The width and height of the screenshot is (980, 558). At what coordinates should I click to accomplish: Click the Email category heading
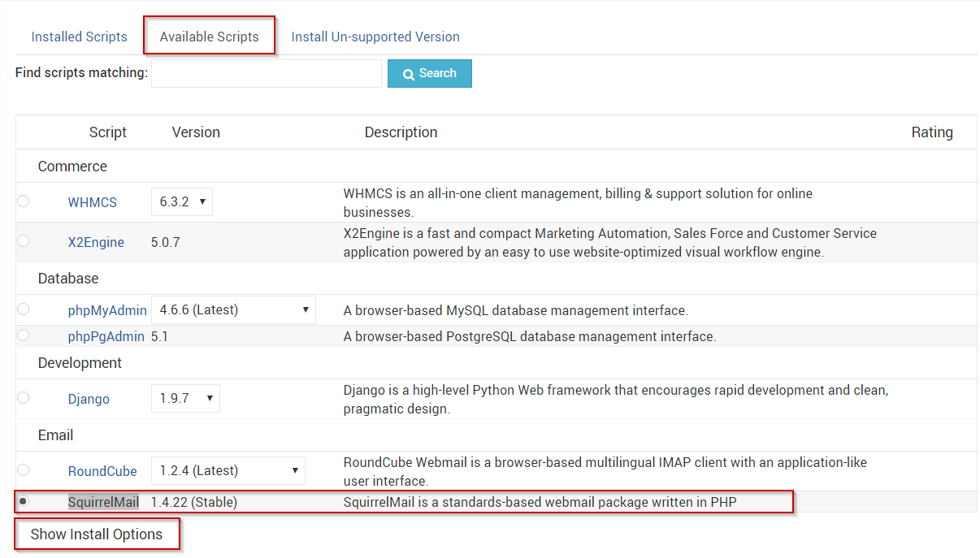tap(55, 435)
